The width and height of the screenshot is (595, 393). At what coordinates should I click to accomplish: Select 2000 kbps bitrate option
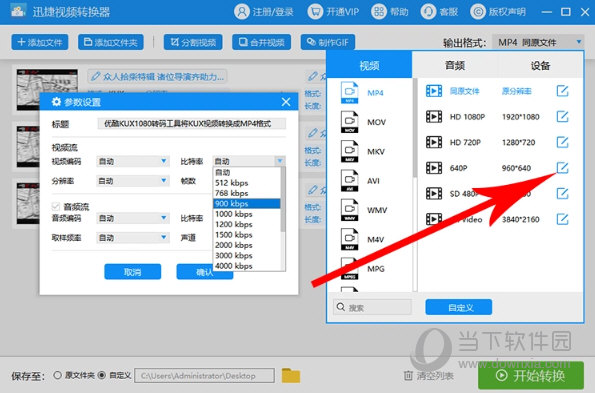click(247, 245)
